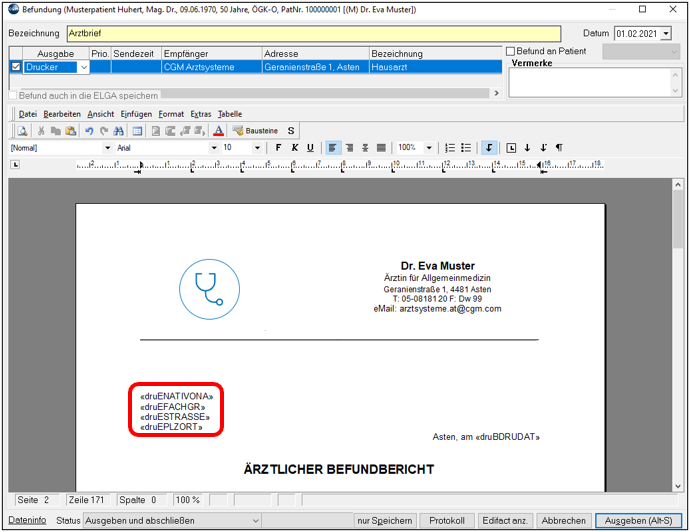This screenshot has width=690, height=532.
Task: Toggle underline with the U button
Action: (310, 148)
